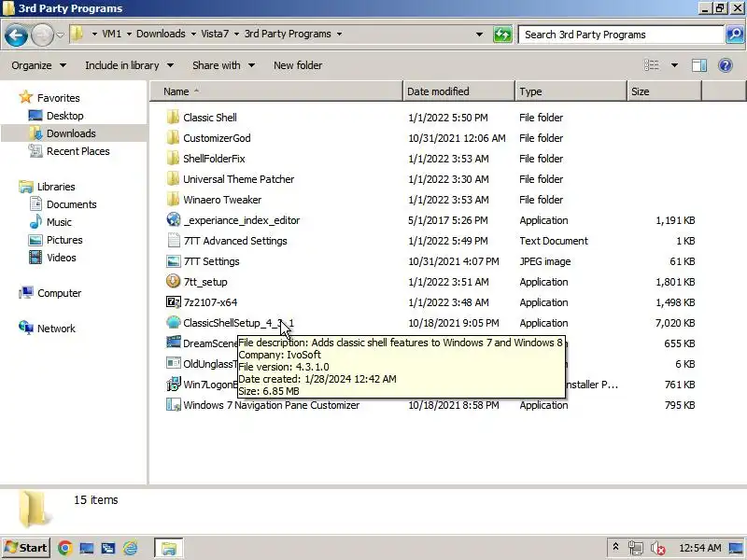Image resolution: width=747 pixels, height=560 pixels.
Task: Toggle the preview pane
Action: pyautogui.click(x=699, y=65)
